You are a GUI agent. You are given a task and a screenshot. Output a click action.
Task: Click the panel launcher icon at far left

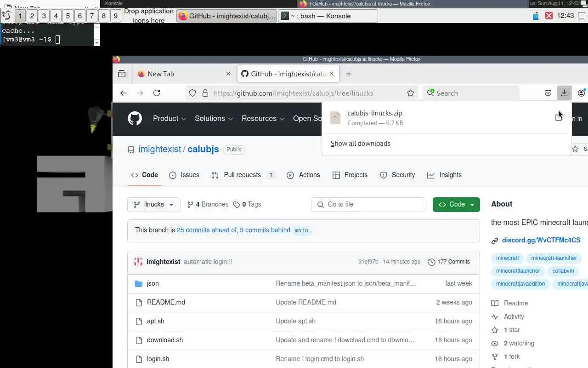(6, 16)
